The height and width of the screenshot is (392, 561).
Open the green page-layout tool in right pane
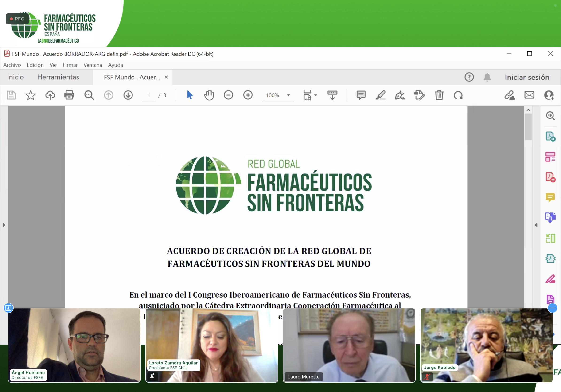pos(550,238)
